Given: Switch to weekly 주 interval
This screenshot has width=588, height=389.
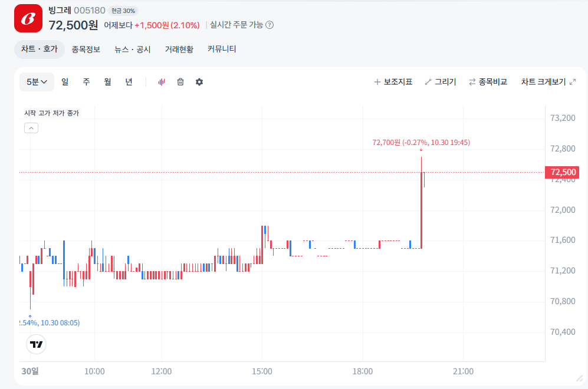Looking at the screenshot, I should (86, 82).
